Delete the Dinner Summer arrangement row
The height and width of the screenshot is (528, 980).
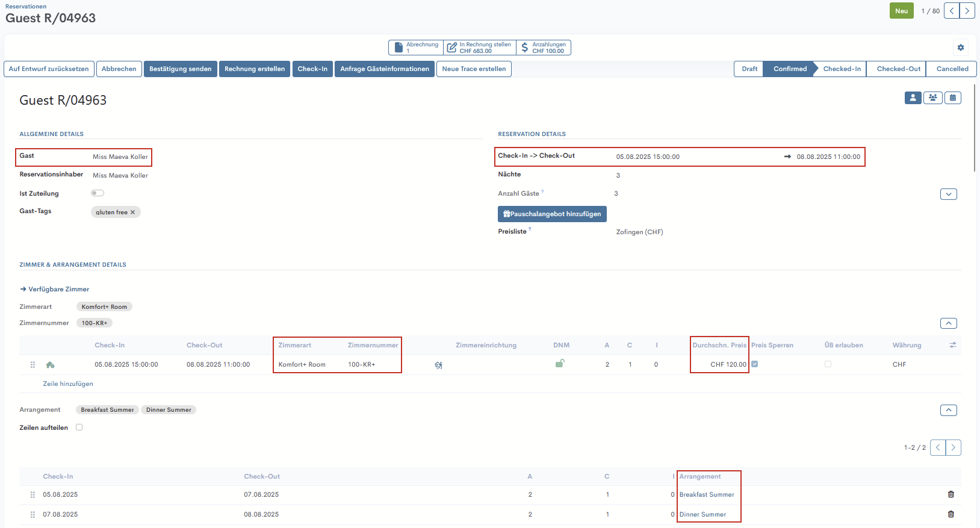[951, 514]
